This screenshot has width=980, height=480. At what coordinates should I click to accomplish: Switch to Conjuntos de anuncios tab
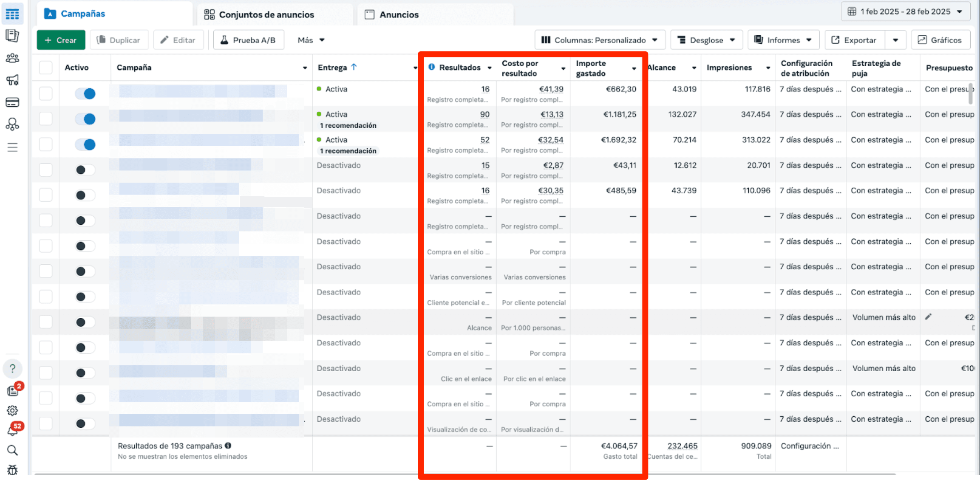(259, 14)
